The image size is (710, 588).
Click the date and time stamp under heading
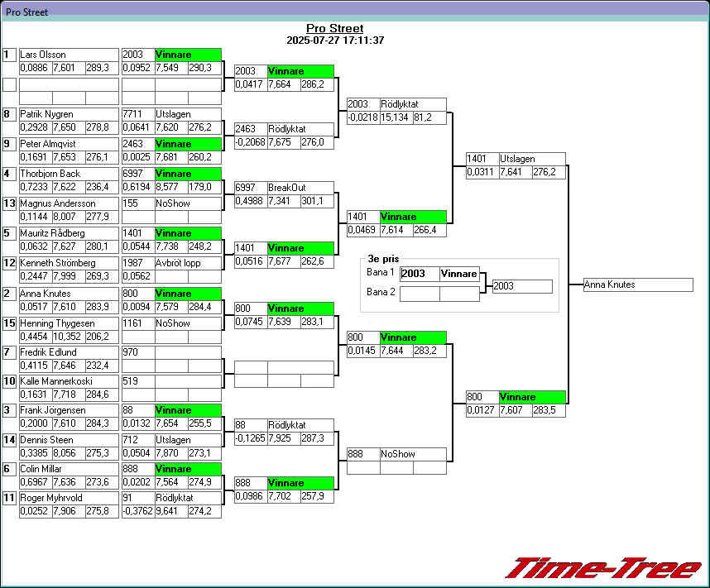click(x=334, y=40)
